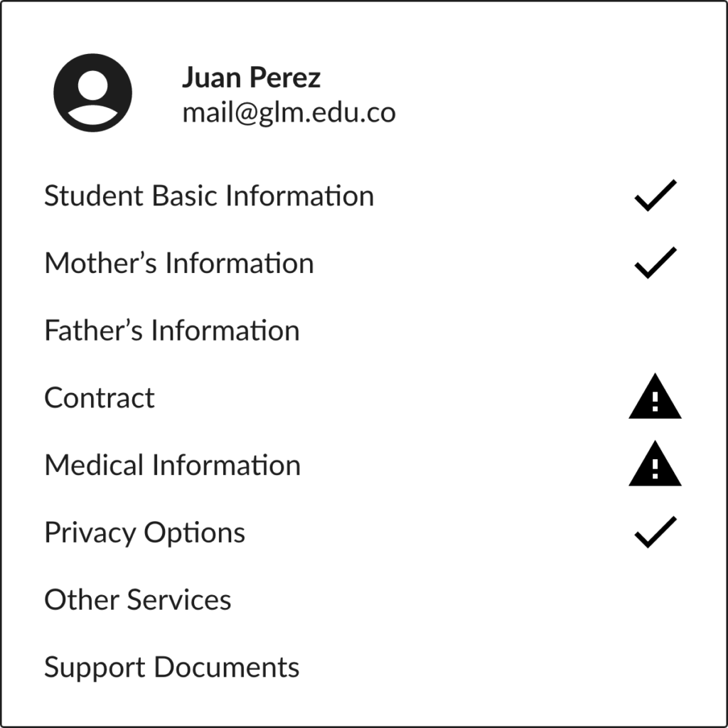This screenshot has width=728, height=728.
Task: Select Privacy Options entry
Action: point(145,532)
